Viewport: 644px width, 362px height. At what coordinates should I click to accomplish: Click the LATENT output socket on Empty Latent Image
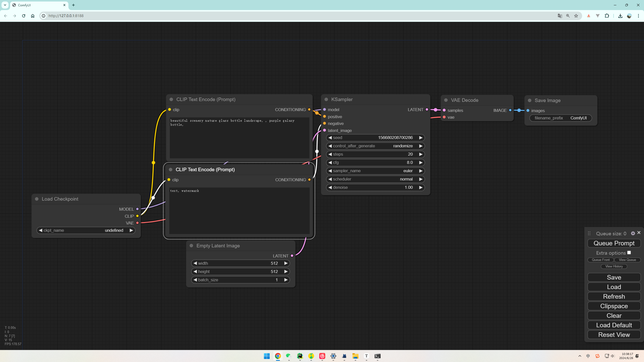(x=292, y=256)
